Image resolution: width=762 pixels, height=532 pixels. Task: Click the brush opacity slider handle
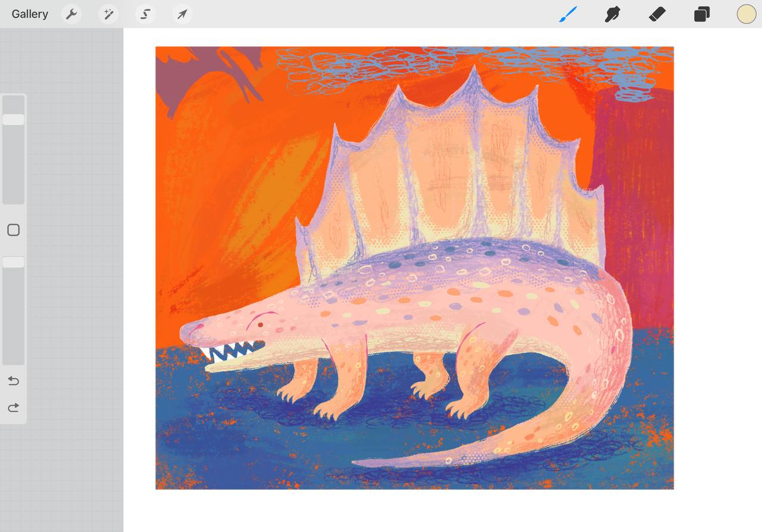pyautogui.click(x=13, y=262)
